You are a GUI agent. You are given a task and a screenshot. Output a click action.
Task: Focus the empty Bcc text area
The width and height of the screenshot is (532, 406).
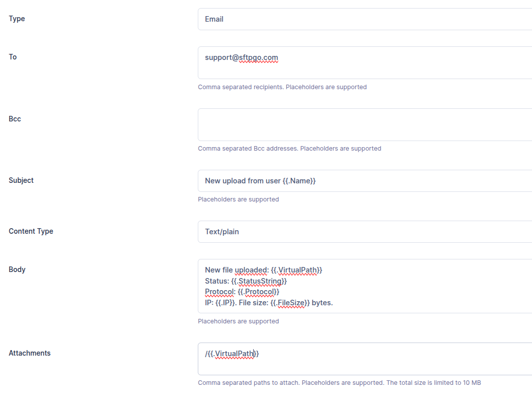point(364,124)
